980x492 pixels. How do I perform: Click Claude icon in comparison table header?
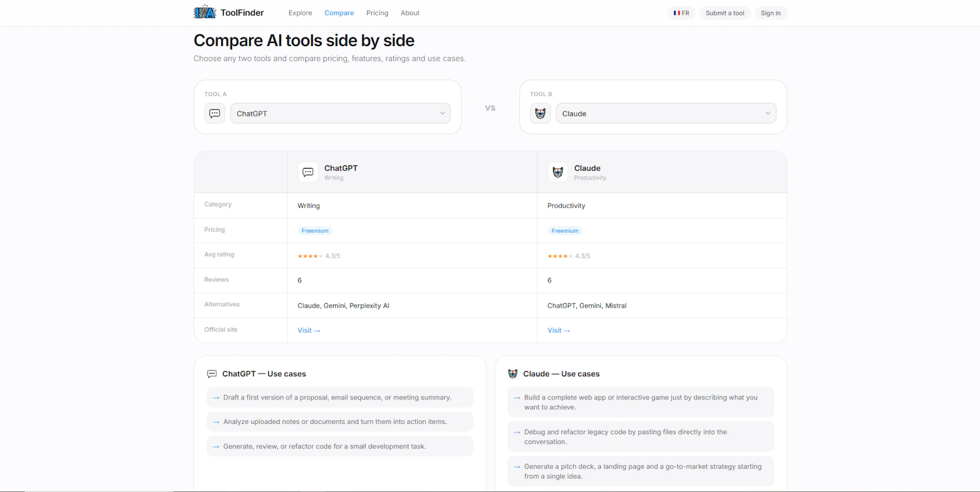tap(558, 172)
